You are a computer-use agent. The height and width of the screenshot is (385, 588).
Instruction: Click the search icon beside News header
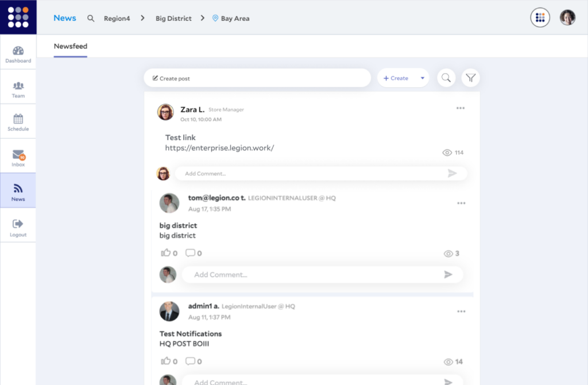click(x=91, y=18)
